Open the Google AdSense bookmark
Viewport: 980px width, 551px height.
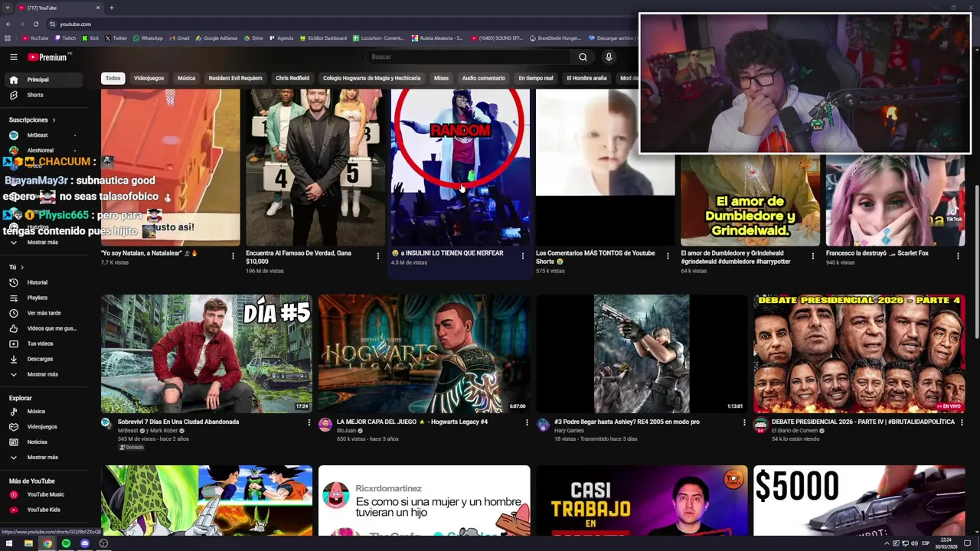pos(216,38)
